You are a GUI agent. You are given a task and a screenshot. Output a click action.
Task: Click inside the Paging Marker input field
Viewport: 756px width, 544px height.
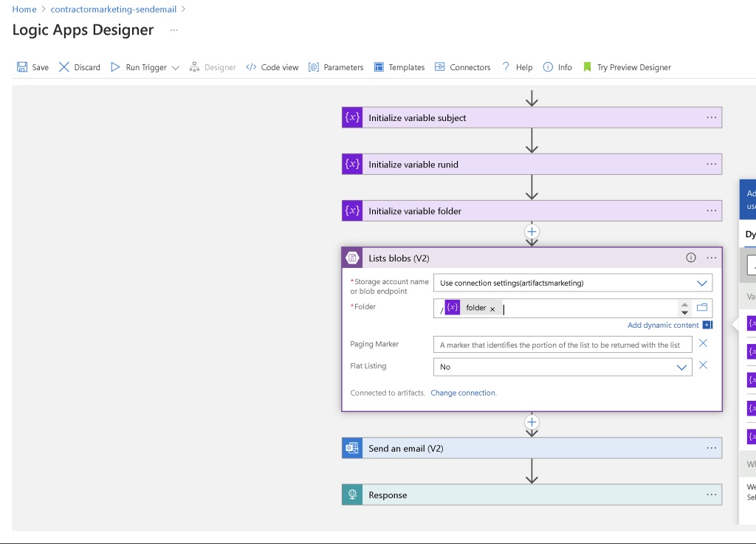click(563, 345)
